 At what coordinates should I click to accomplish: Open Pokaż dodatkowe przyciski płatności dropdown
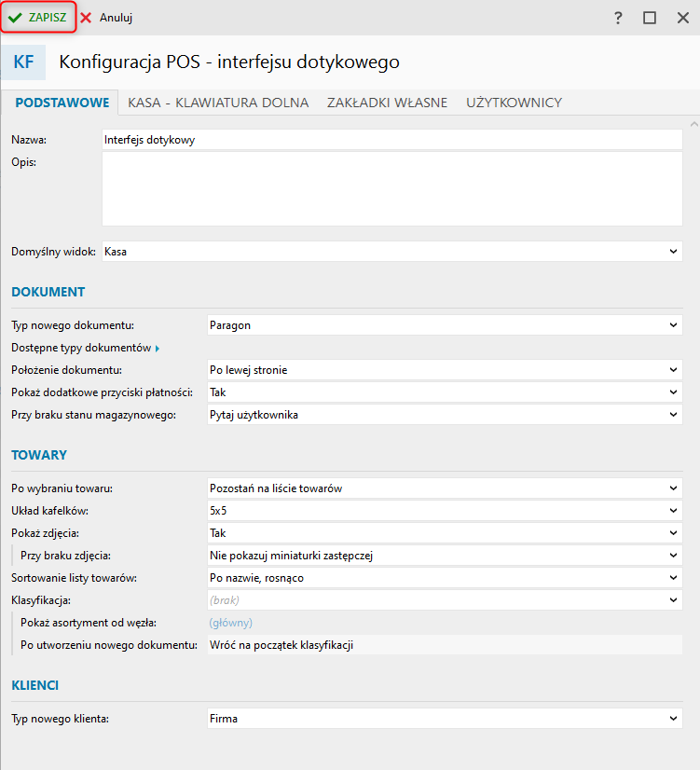click(x=445, y=392)
